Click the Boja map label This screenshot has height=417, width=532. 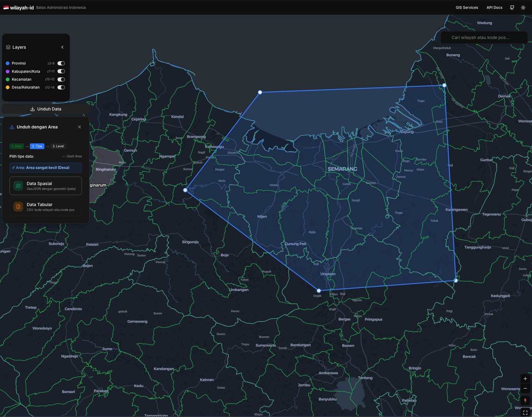(x=225, y=255)
